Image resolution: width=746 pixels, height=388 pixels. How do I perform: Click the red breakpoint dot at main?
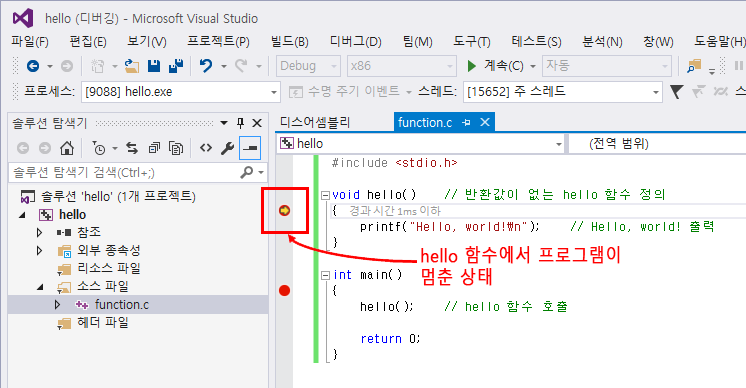click(285, 291)
